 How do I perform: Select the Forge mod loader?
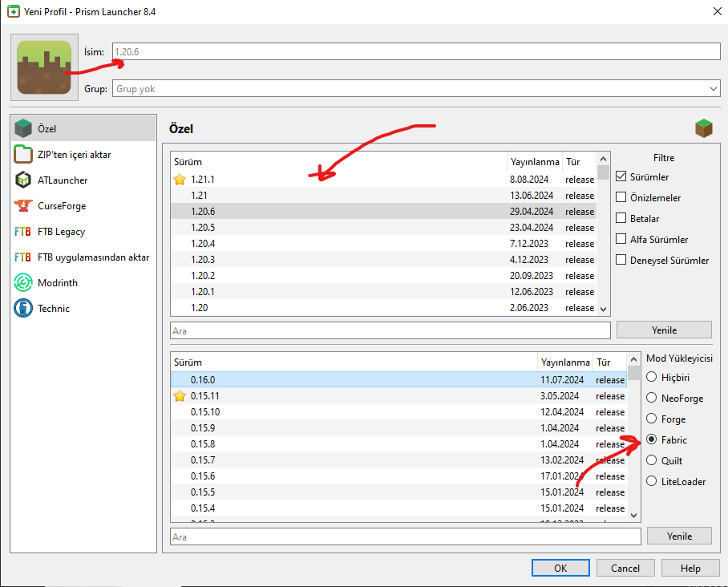pos(651,419)
